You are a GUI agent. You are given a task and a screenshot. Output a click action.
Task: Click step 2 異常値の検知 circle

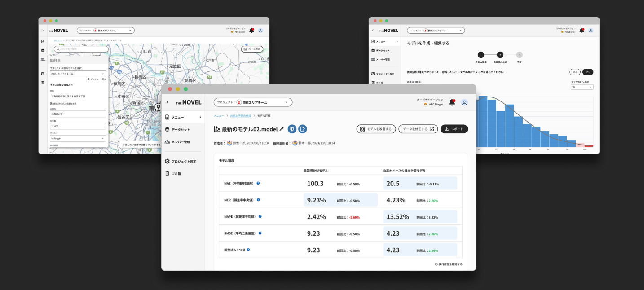500,55
